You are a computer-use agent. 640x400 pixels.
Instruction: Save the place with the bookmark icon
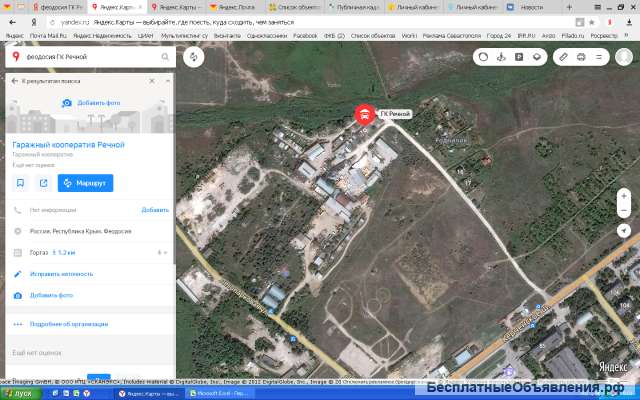[x=20, y=183]
